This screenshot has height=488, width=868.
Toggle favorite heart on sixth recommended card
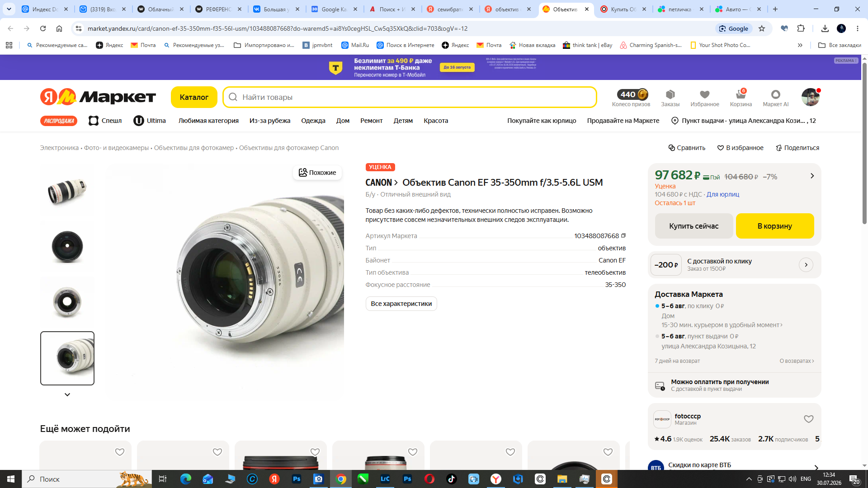(x=608, y=452)
